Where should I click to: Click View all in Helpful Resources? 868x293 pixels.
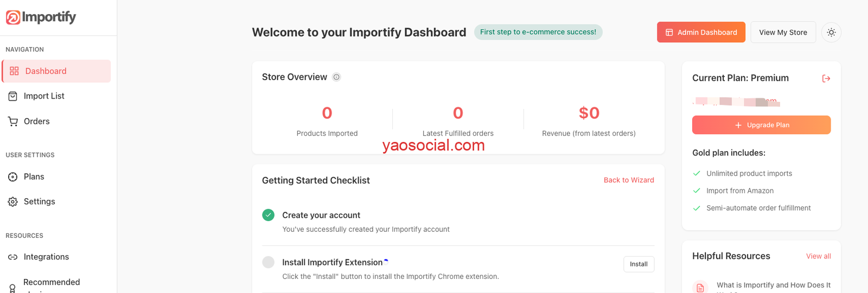[x=818, y=256]
